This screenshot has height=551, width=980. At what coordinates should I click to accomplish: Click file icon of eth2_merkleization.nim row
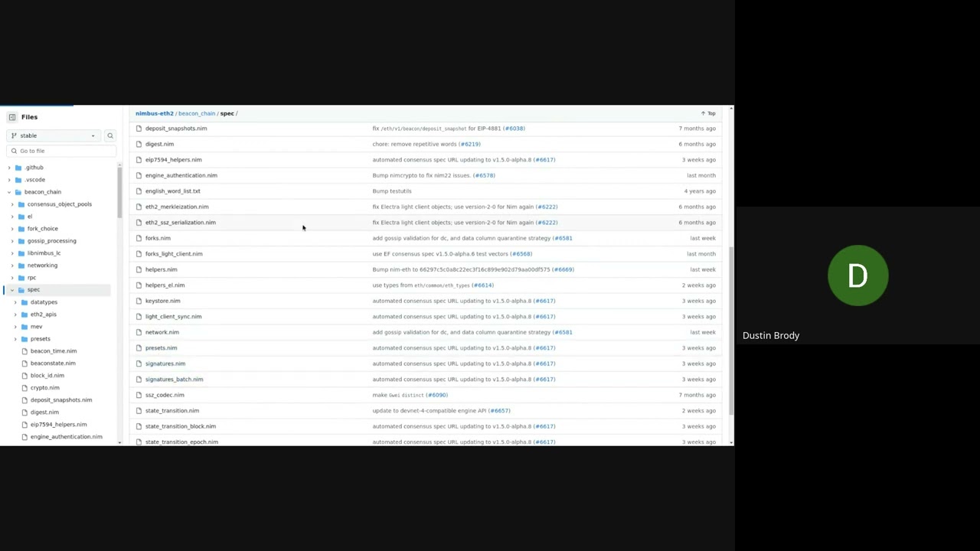[139, 207]
